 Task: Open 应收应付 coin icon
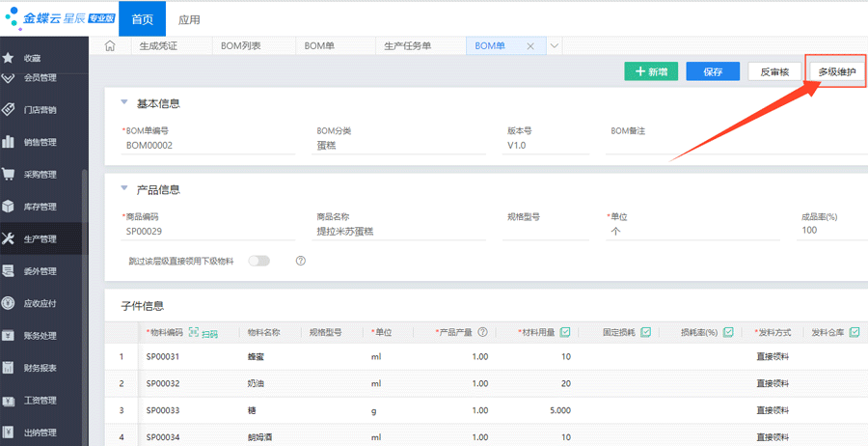tap(8, 303)
